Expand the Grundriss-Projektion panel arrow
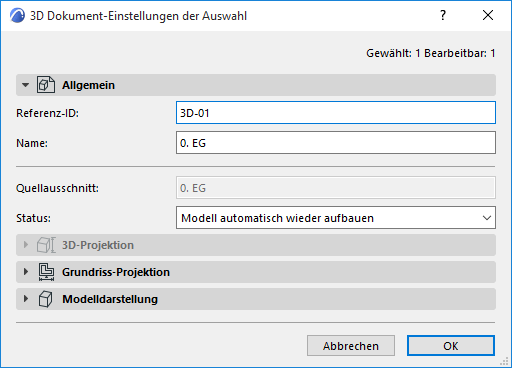This screenshot has height=368, width=512. (x=26, y=272)
